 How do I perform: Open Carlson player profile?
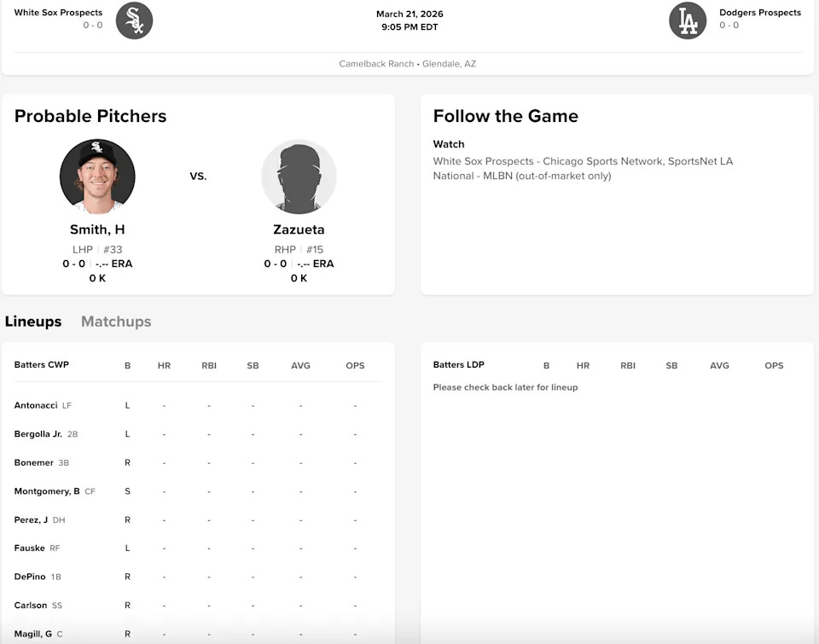(32, 605)
